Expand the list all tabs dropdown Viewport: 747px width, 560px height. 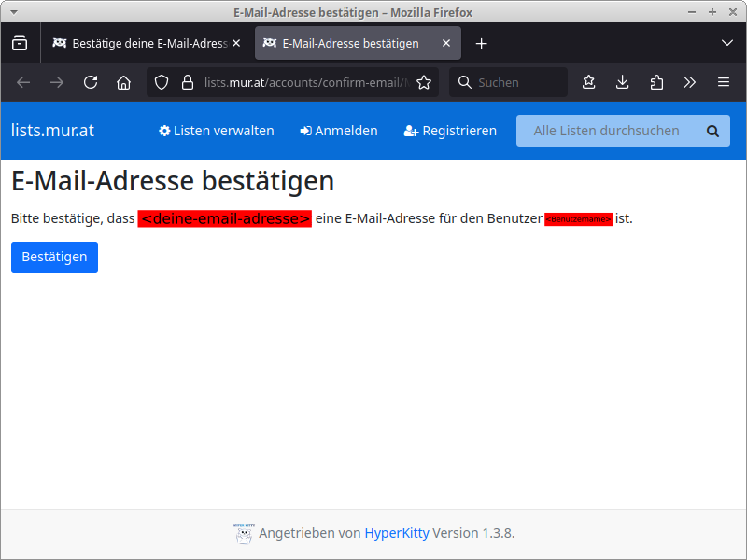click(727, 44)
